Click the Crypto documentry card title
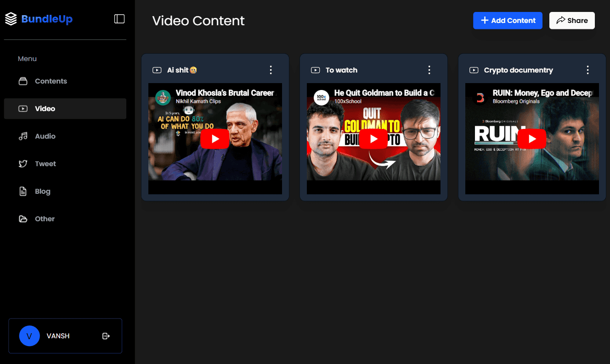 519,70
